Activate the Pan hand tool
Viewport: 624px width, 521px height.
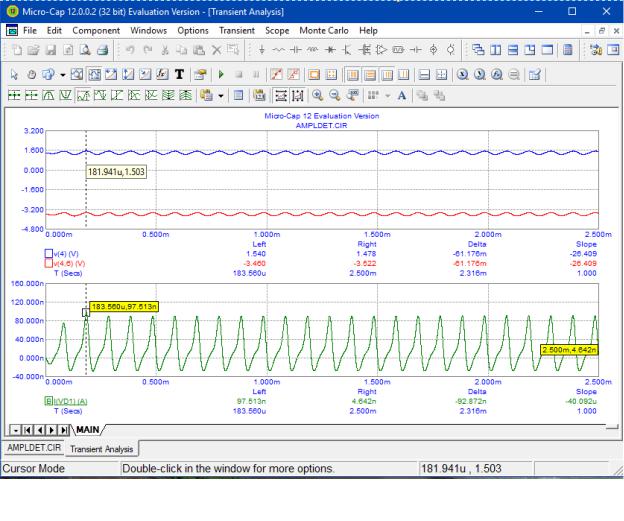pyautogui.click(x=31, y=74)
